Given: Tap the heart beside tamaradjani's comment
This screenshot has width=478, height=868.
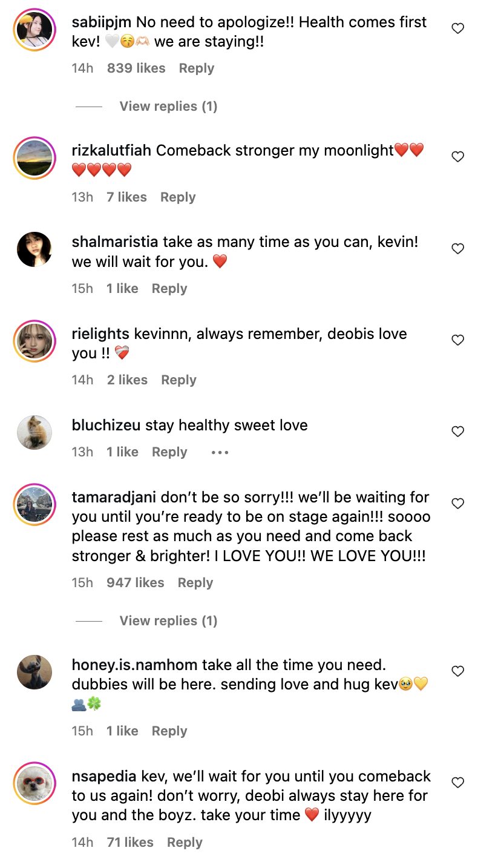Looking at the screenshot, I should (458, 504).
